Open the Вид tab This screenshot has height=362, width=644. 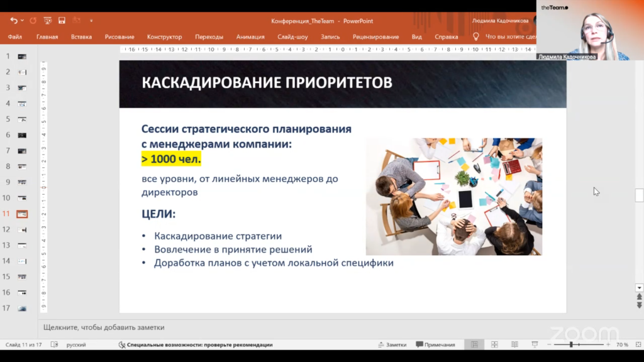coord(416,37)
